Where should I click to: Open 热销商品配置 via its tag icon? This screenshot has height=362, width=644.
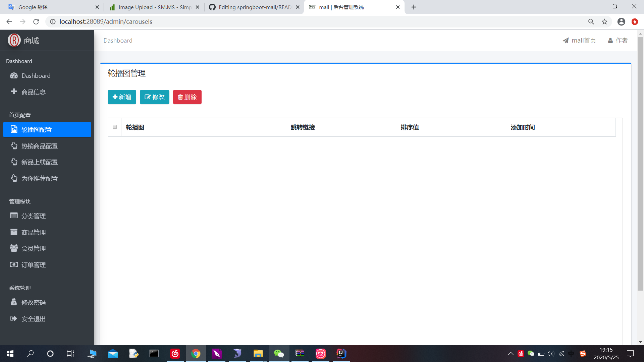[x=14, y=145]
